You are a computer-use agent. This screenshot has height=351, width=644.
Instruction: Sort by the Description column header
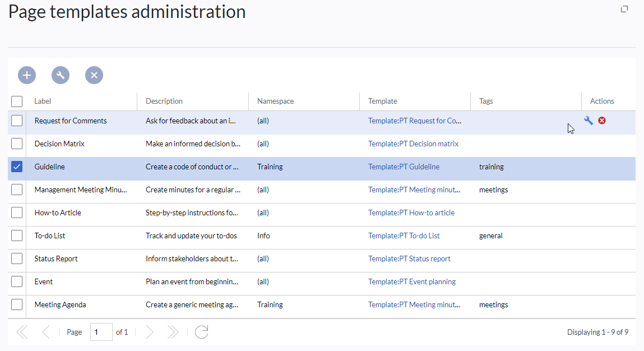tap(193, 101)
